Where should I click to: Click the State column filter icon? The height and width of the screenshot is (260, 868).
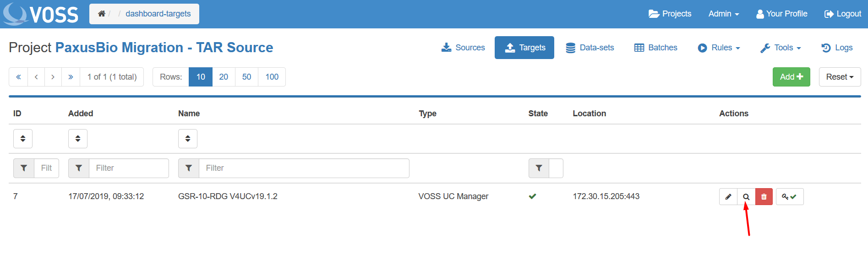539,168
